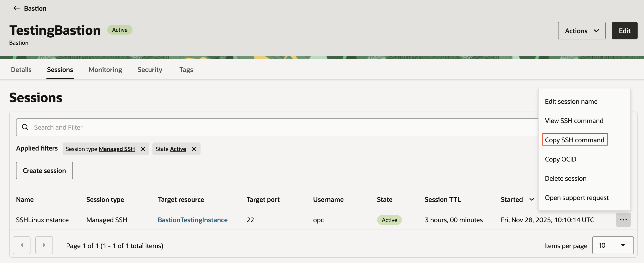644x263 pixels.
Task: Select Copy SSH command from menu
Action: pyautogui.click(x=574, y=140)
